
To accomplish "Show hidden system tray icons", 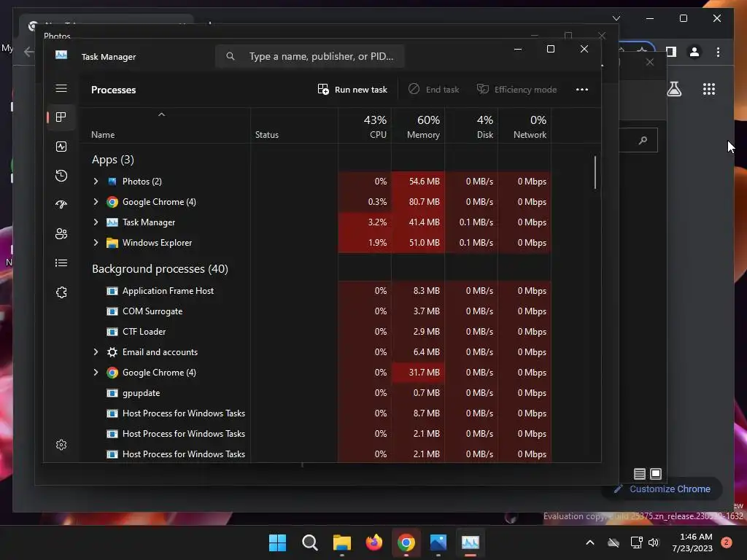I will pos(589,542).
